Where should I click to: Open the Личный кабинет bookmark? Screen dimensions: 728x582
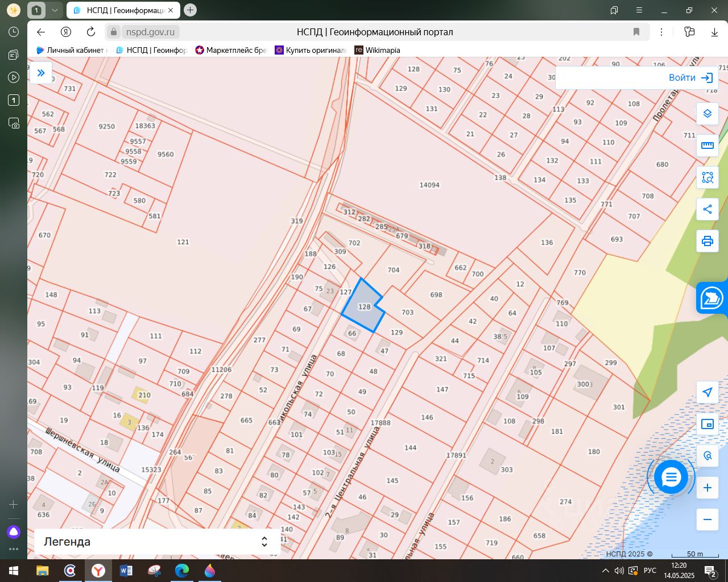[71, 50]
